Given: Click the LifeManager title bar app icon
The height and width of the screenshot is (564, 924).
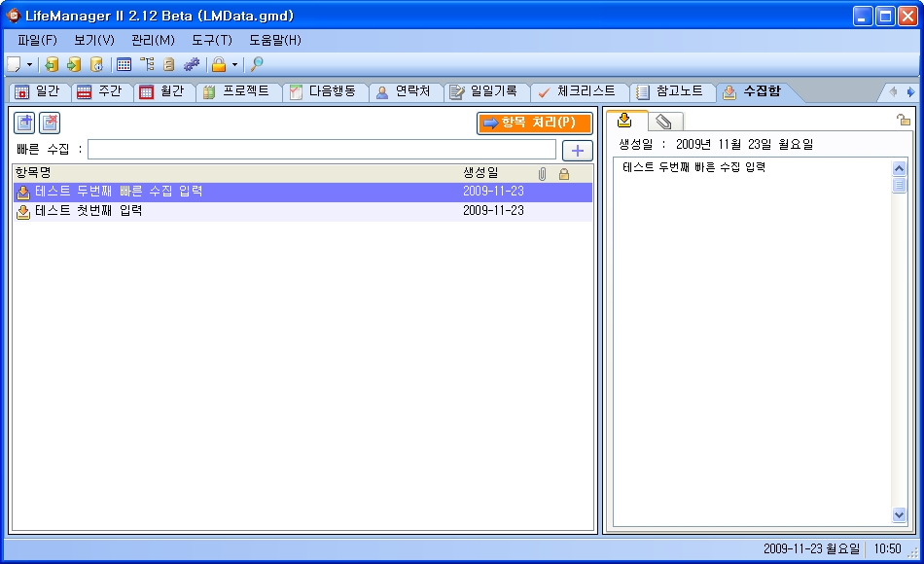Looking at the screenshot, I should point(13,16).
